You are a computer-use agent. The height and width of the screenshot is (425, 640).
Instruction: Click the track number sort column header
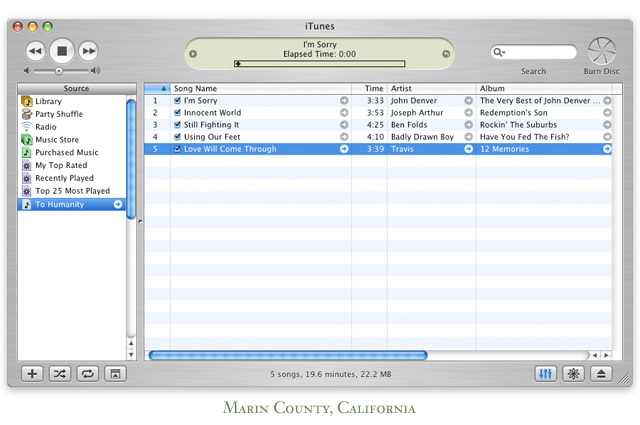157,89
